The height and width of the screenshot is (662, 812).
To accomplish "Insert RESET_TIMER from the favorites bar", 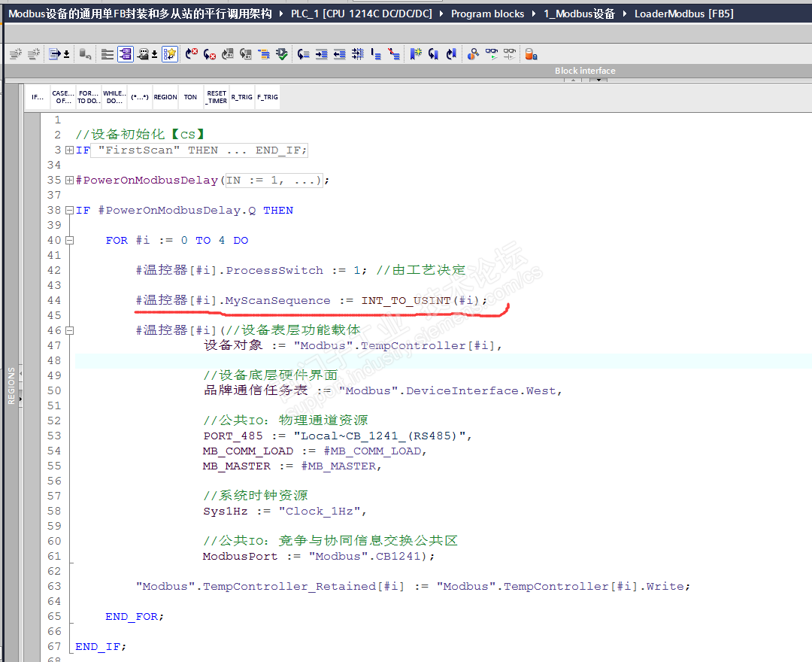I will click(217, 97).
